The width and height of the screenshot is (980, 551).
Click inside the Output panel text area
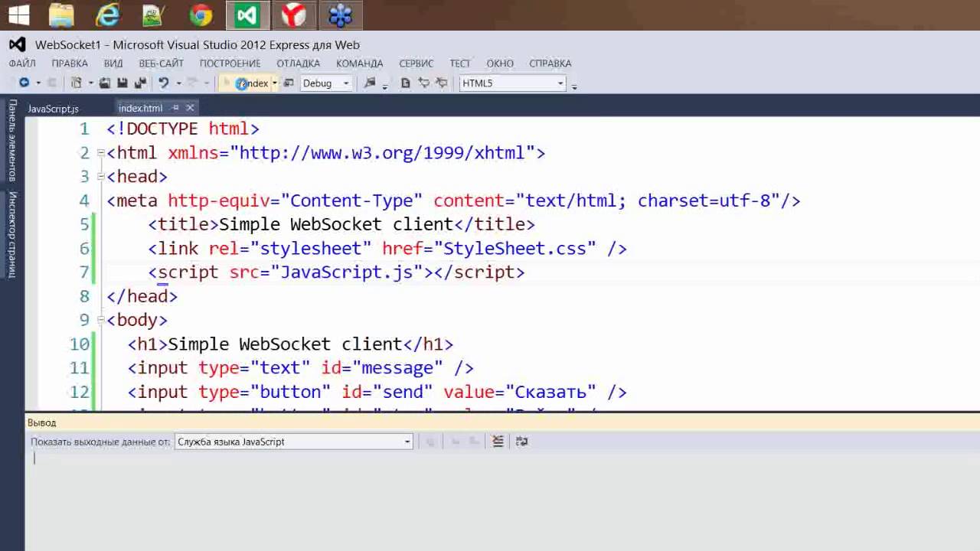[502, 501]
